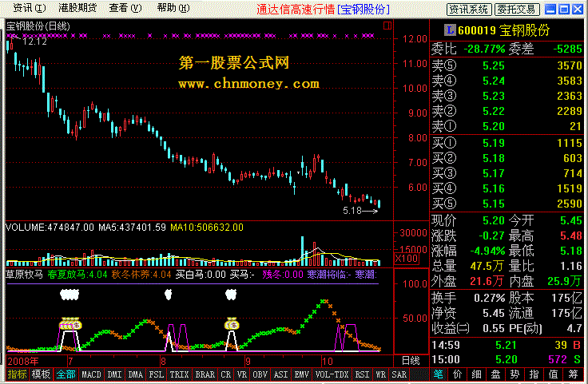Open the 查看(V) menu
The width and height of the screenshot is (588, 384).
[125, 8]
